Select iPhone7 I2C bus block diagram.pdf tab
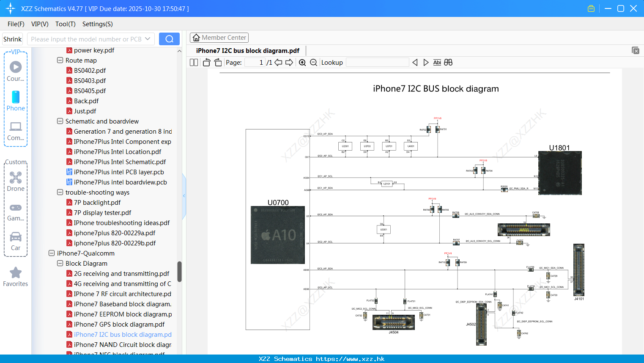This screenshot has width=644, height=363. pos(248,51)
